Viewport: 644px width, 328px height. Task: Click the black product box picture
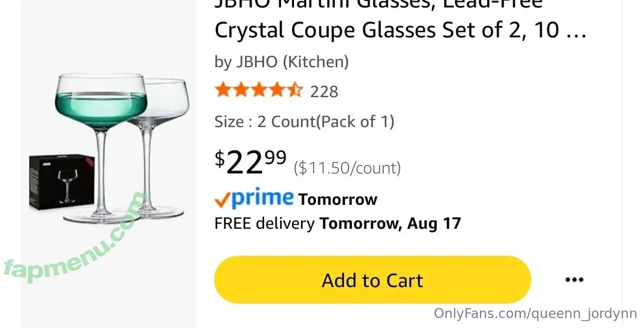pos(61,180)
